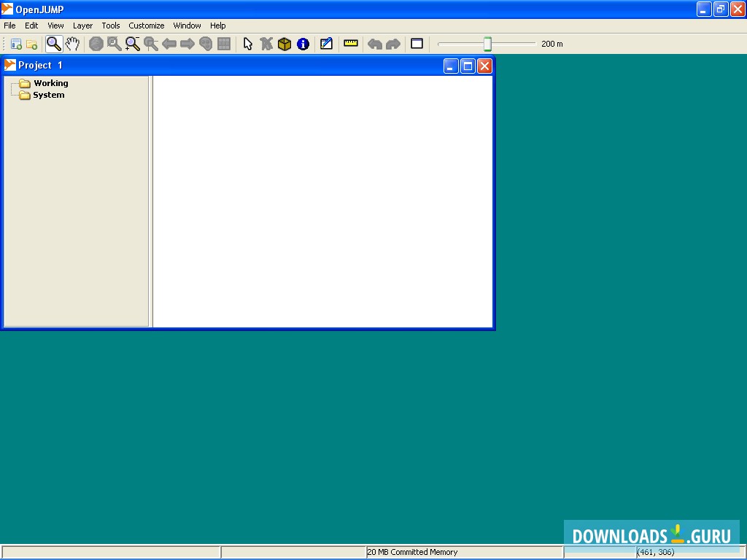Open the Window menu
The width and height of the screenshot is (747, 560).
(187, 26)
